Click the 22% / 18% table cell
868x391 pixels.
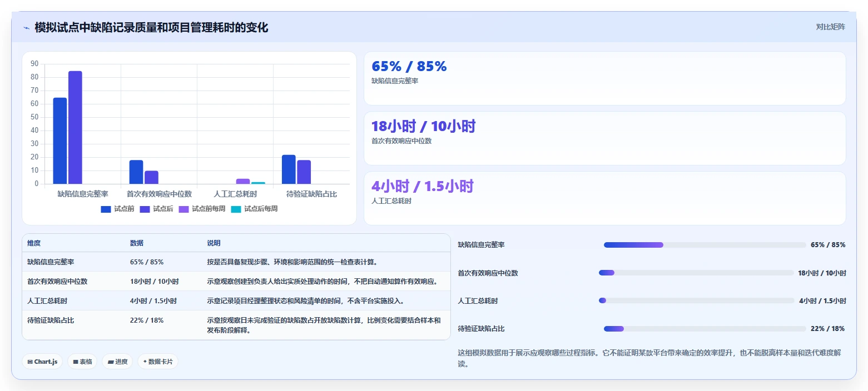[x=147, y=320]
